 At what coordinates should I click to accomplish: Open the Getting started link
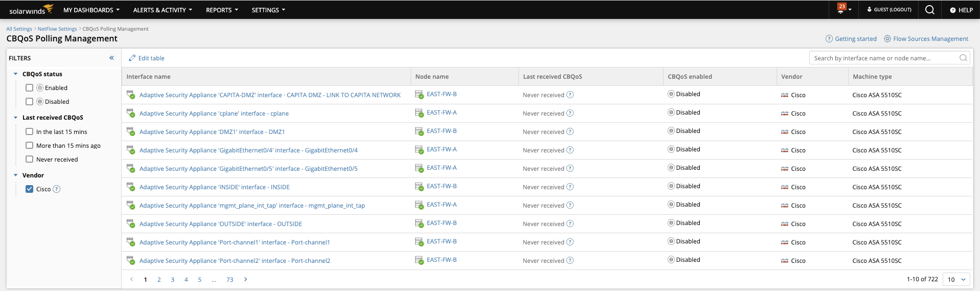pyautogui.click(x=856, y=39)
